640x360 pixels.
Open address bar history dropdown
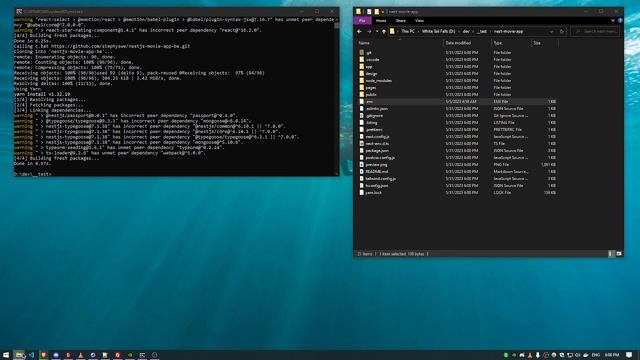tap(551, 31)
